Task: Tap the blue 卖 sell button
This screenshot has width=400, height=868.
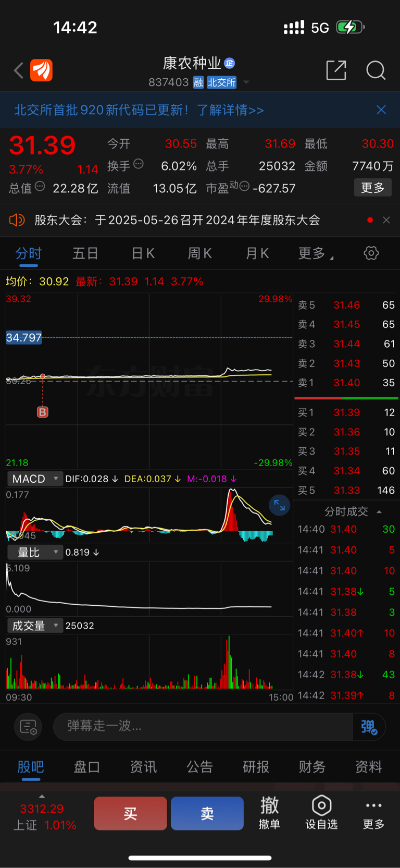Action: tap(207, 813)
